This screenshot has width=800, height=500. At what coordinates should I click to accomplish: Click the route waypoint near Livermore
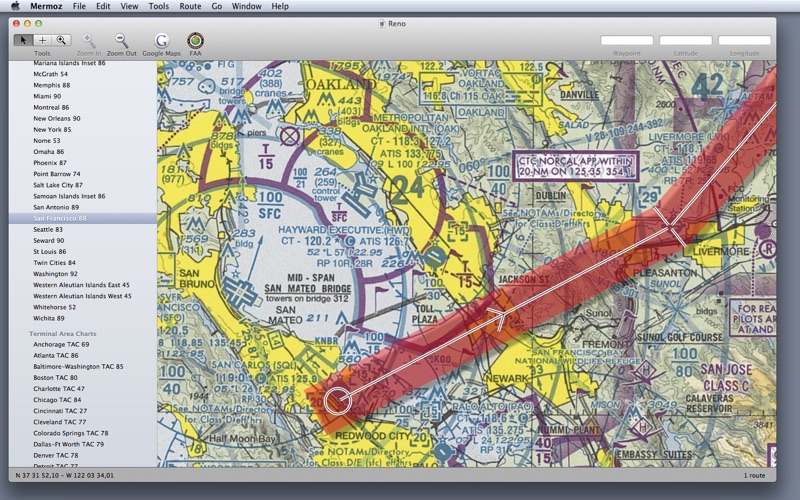(671, 226)
